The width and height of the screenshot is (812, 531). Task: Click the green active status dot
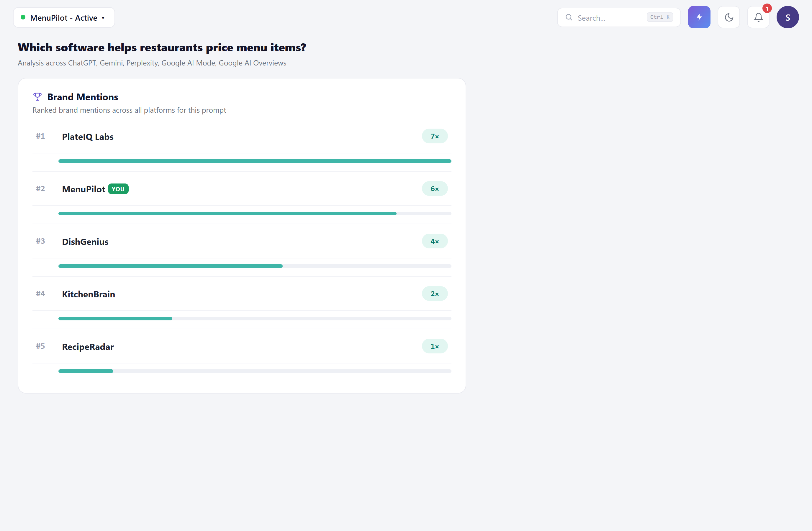point(23,17)
